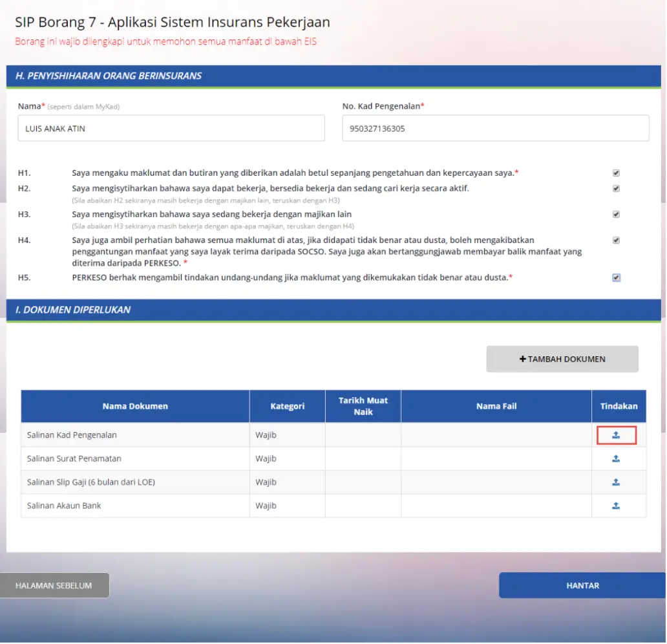
Task: Click the I. Dokumen Diperlukan heading
Action: tap(73, 310)
